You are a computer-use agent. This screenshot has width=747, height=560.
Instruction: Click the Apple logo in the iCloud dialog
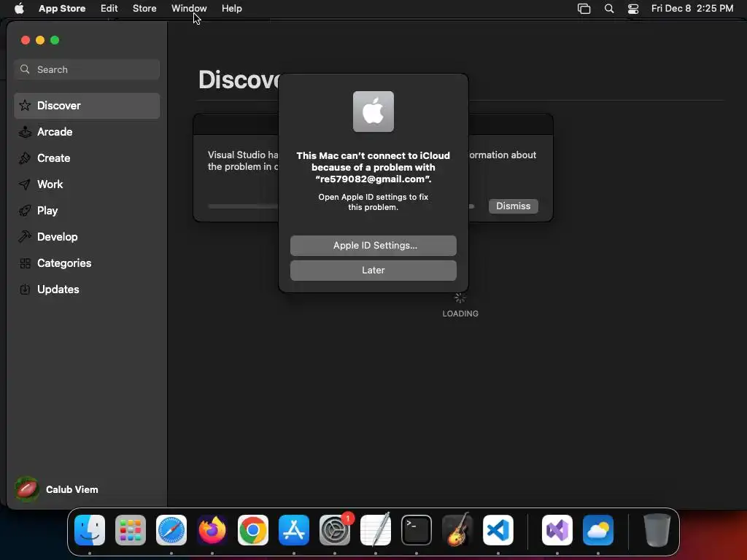tap(373, 112)
